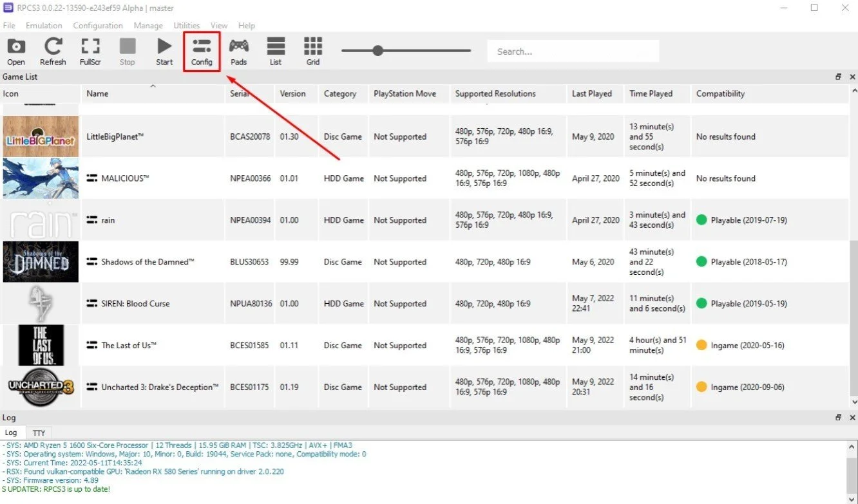Click config icon beside The Last of Us
Viewport: 858px width, 504px height.
point(91,346)
